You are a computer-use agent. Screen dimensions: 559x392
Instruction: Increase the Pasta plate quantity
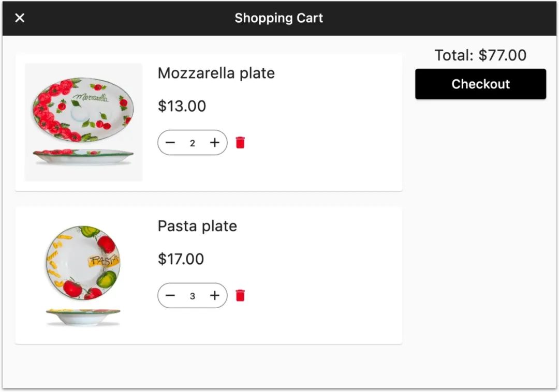tap(215, 296)
